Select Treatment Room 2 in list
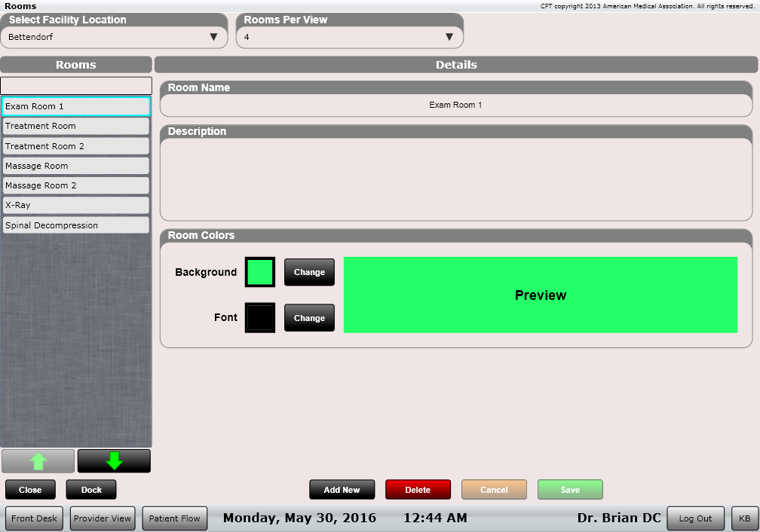The image size is (760, 532). [x=76, y=146]
